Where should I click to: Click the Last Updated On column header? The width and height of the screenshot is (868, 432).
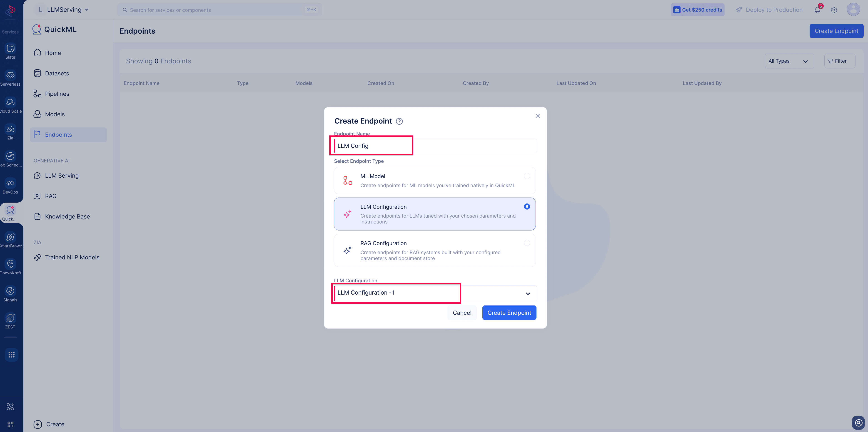[576, 83]
